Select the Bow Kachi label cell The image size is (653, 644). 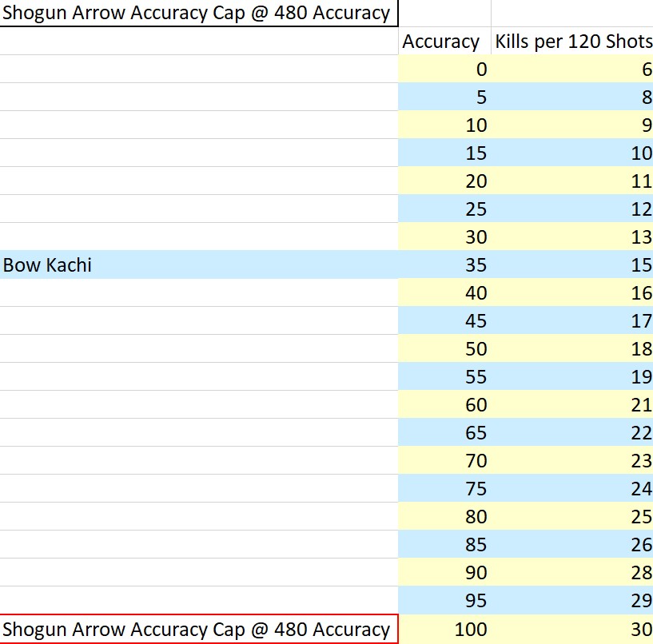click(x=199, y=264)
